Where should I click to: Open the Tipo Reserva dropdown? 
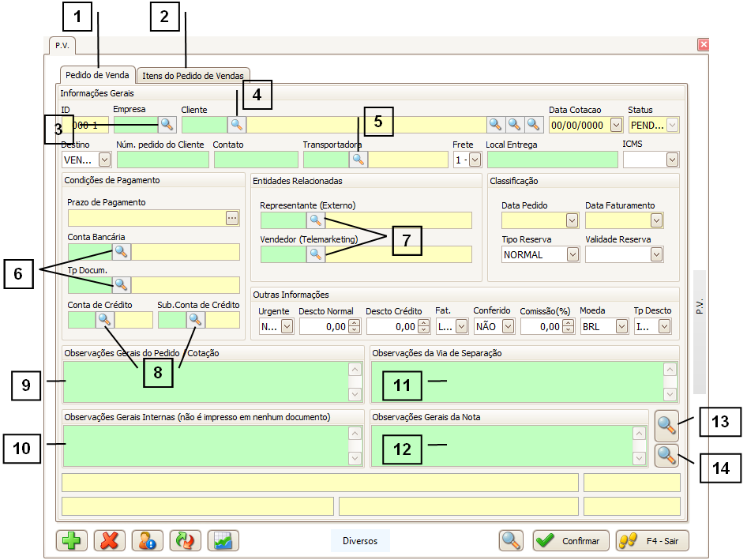point(572,254)
